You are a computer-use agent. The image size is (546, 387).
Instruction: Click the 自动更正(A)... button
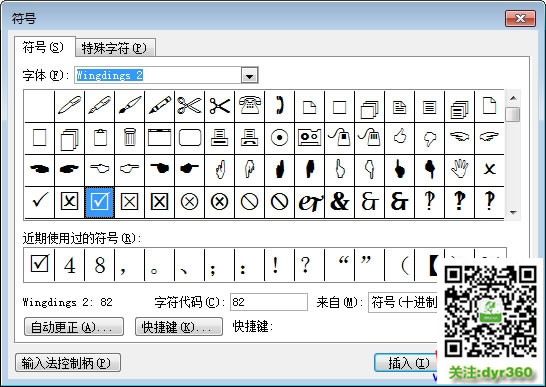[x=74, y=327]
